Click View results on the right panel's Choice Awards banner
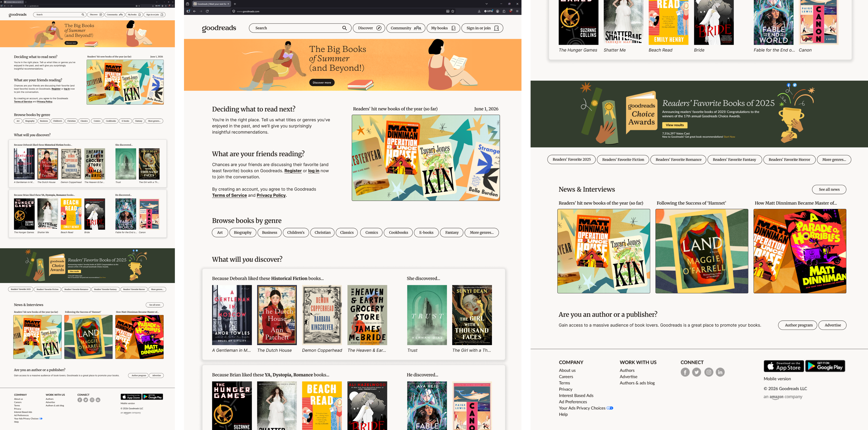 (x=675, y=125)
